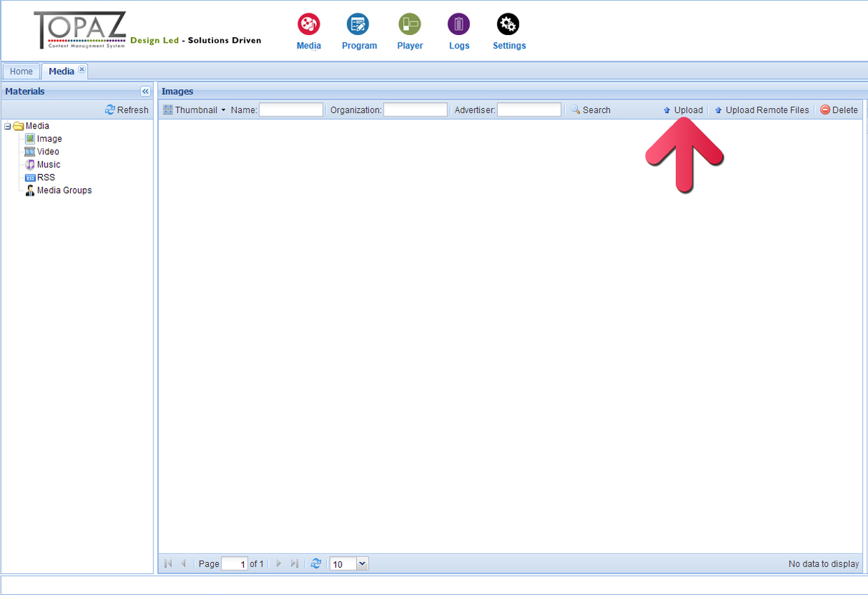868x595 pixels.
Task: Switch to the Home tab
Action: pyautogui.click(x=21, y=72)
